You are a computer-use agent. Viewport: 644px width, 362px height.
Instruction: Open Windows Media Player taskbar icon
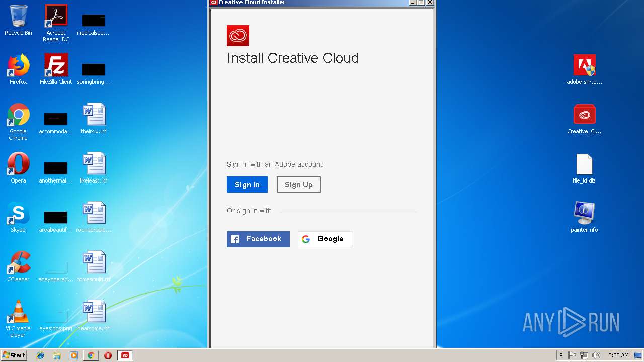click(x=74, y=355)
